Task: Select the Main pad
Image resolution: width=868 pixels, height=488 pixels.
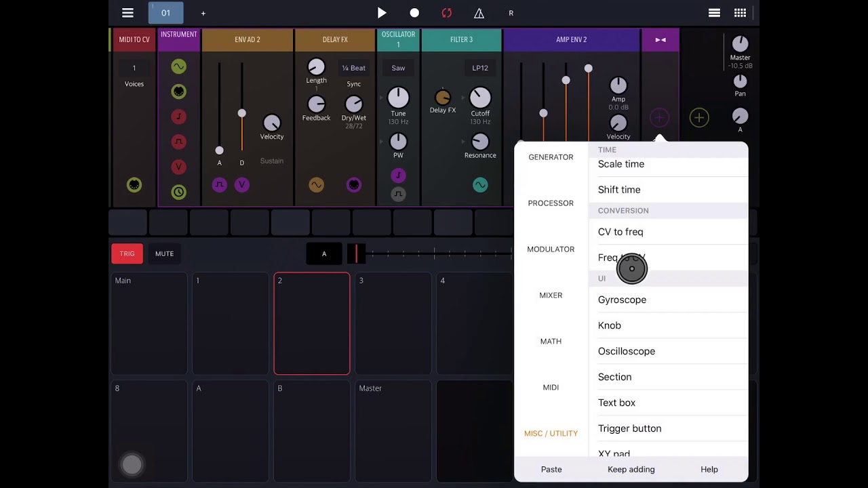Action: (x=149, y=323)
